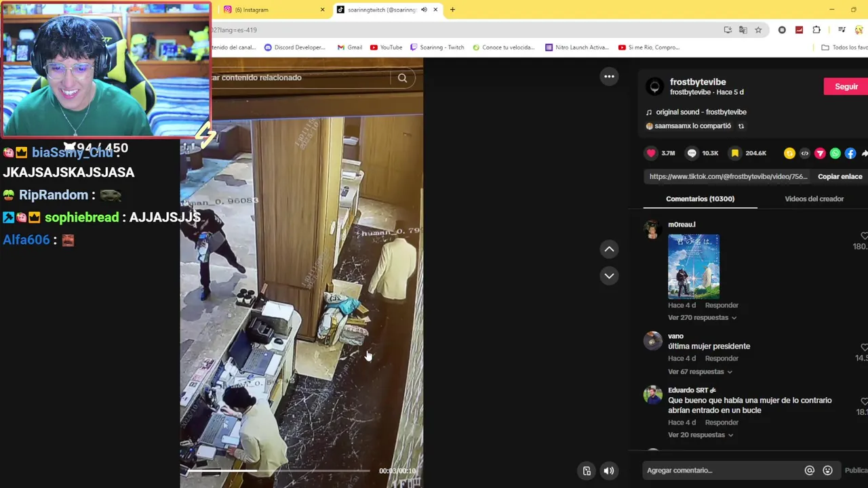Open the Si me Rio, Compro bookmark

(x=648, y=47)
